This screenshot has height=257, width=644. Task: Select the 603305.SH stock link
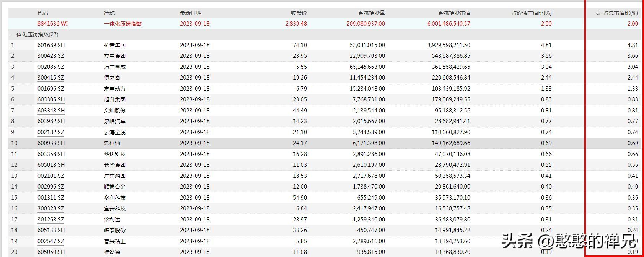(x=51, y=99)
